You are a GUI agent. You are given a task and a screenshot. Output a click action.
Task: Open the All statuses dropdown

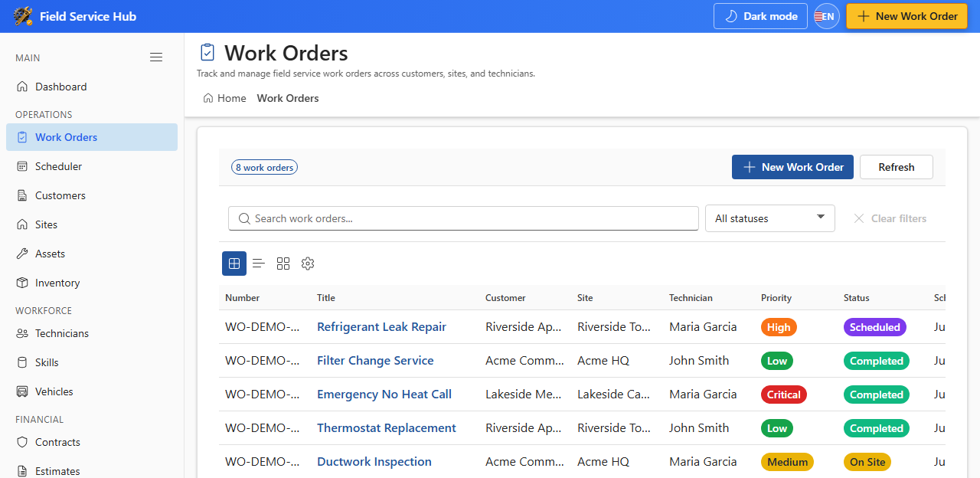770,218
